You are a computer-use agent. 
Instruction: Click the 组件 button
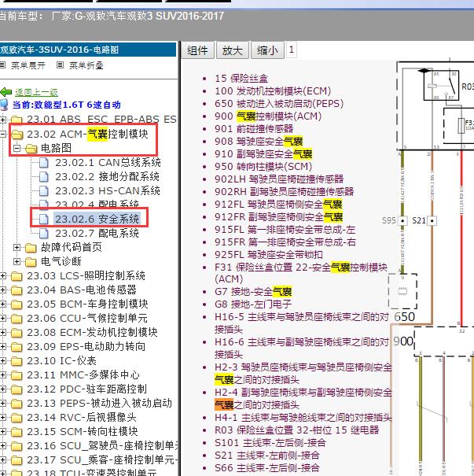(198, 50)
